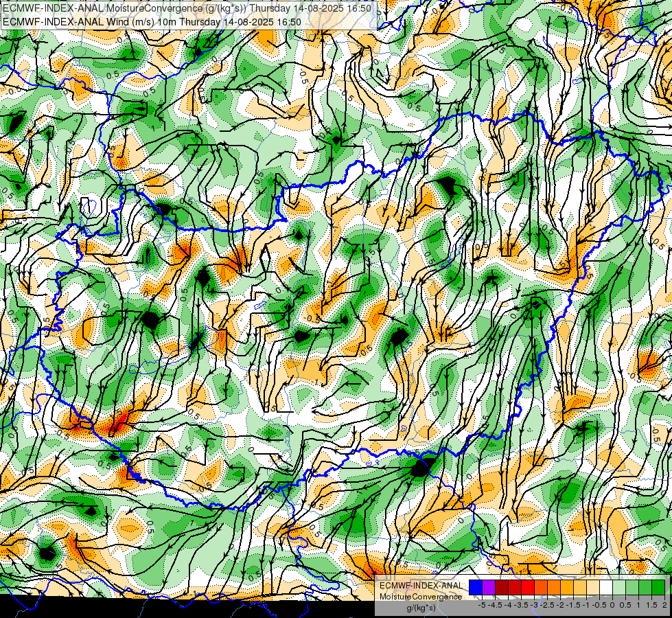The width and height of the screenshot is (672, 618).
Task: Click the legend label ECMWF-INDEX-ANAL
Action: tap(421, 586)
